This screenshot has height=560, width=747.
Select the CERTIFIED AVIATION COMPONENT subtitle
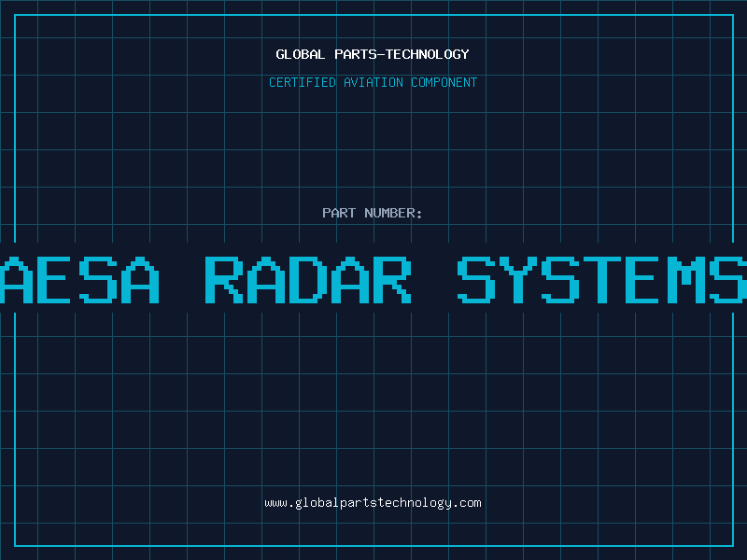[x=373, y=82]
